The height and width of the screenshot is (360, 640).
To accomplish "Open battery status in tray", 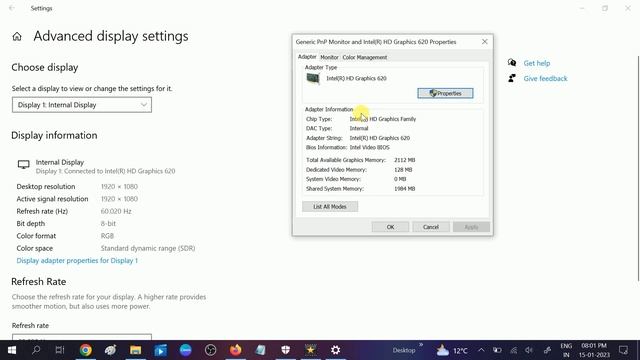I will (x=497, y=350).
